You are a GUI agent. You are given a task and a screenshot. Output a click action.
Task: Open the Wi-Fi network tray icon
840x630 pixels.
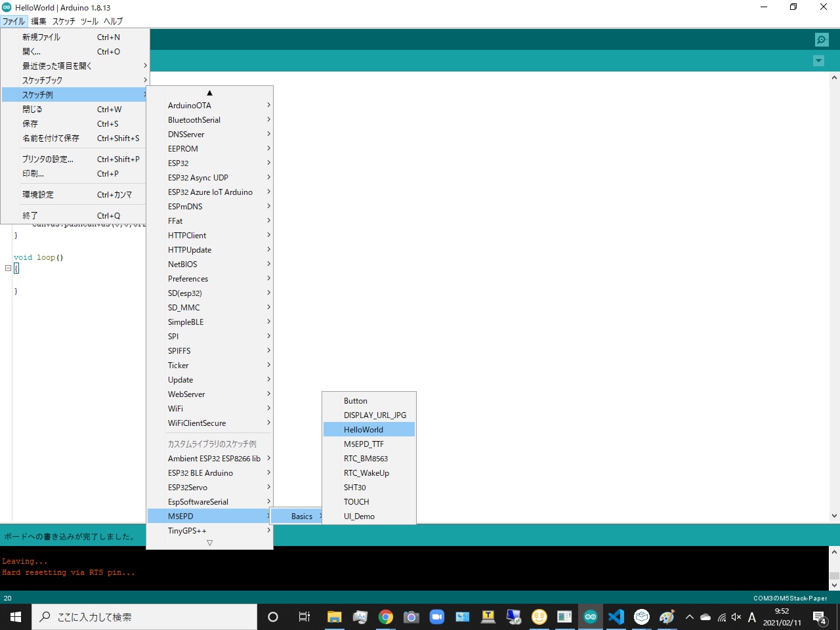coord(722,617)
